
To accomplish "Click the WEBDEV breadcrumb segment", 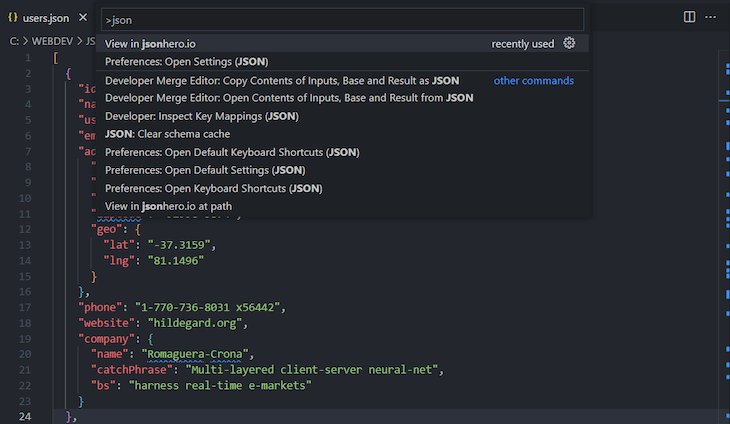I will click(54, 41).
